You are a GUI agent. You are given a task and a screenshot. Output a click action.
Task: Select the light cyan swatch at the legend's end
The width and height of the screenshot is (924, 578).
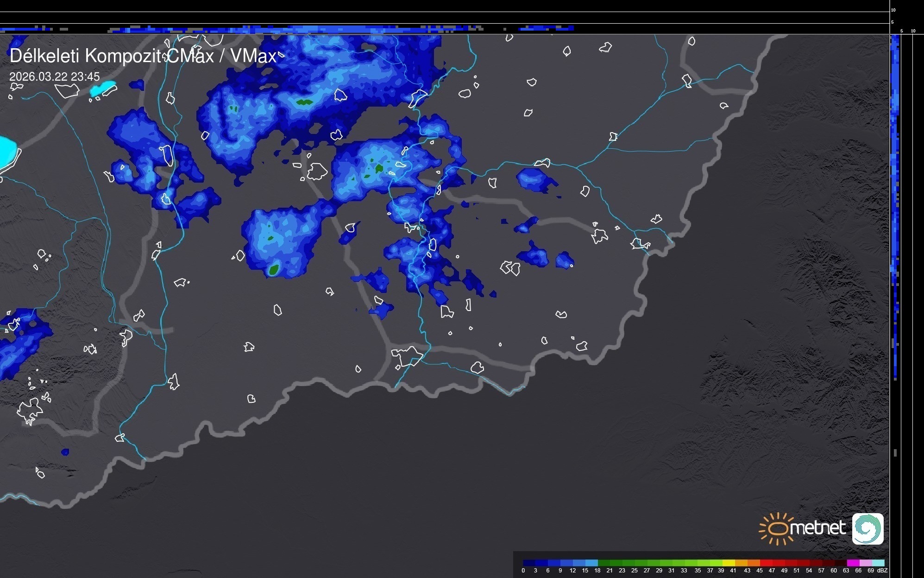point(878,563)
